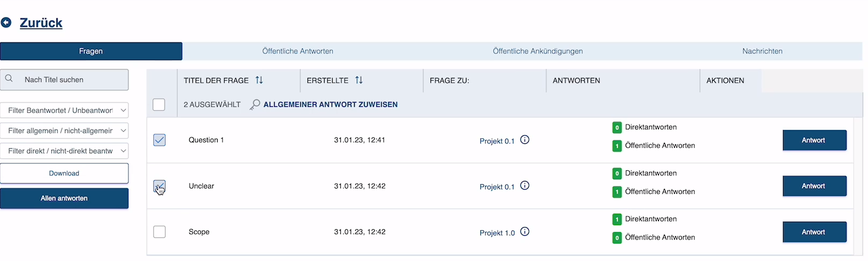Click the key icon next to Allgemeiner Antwort zuweisen
The image size is (868, 261).
click(255, 105)
